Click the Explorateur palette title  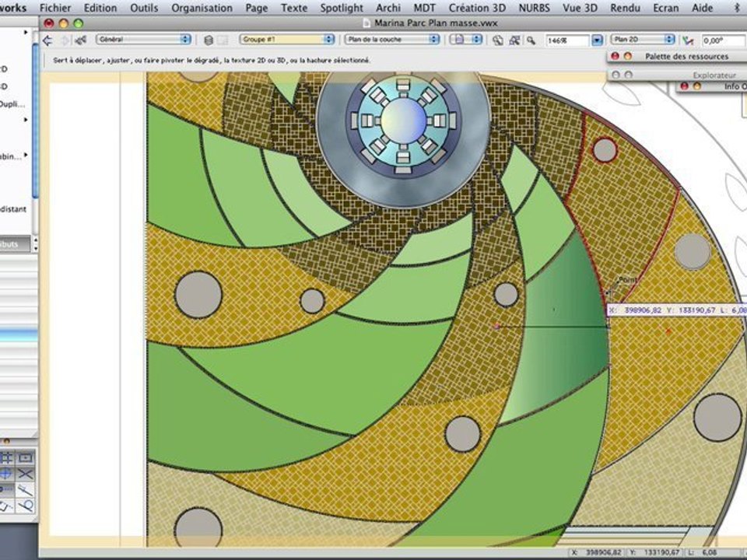714,75
